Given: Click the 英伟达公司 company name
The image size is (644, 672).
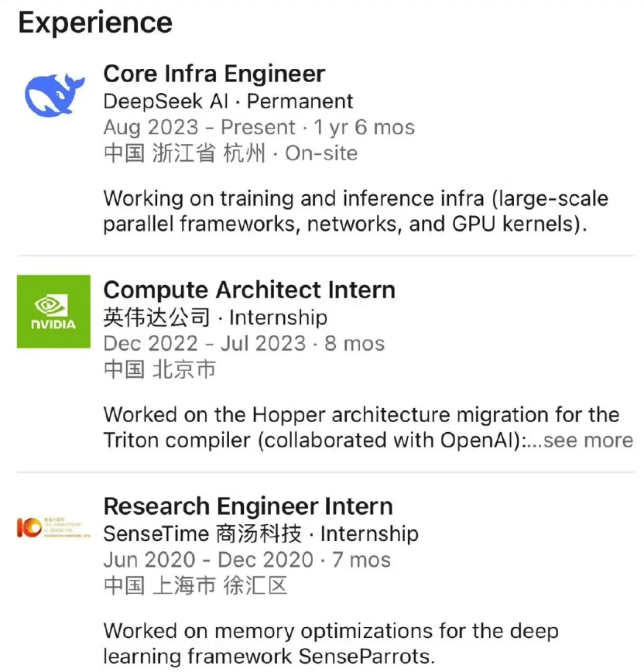Looking at the screenshot, I should [156, 317].
